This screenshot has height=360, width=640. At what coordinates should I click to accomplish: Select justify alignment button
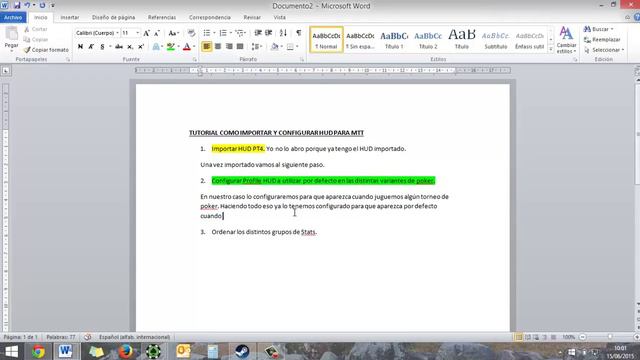240,47
